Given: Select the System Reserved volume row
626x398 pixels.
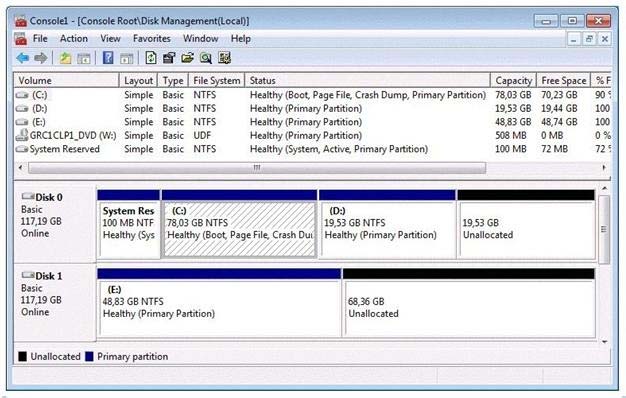Looking at the screenshot, I should pos(313,149).
